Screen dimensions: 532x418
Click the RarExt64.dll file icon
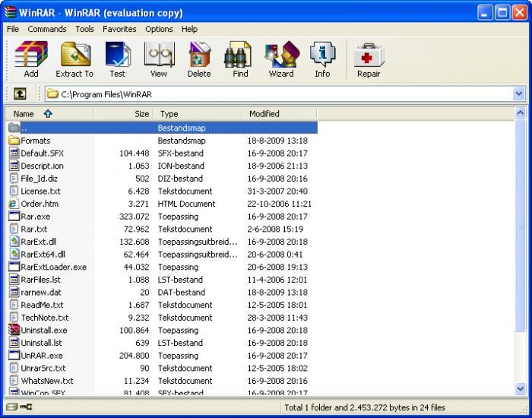click(x=14, y=254)
